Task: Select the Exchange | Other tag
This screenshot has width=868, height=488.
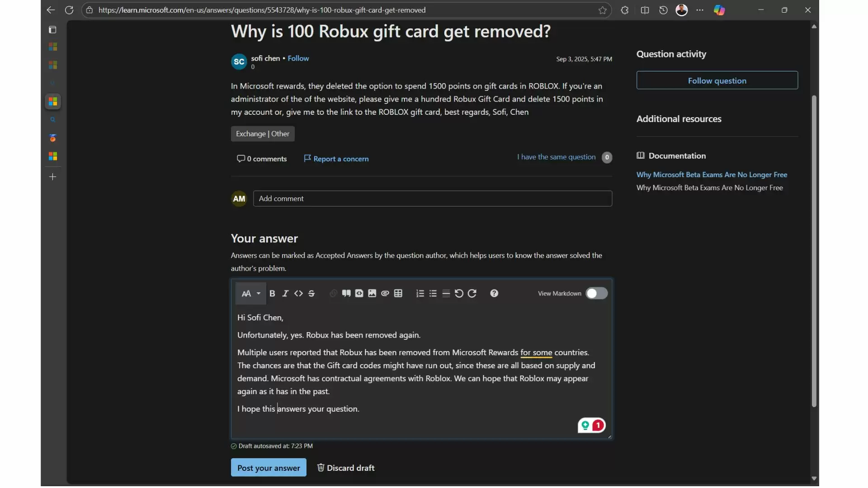Action: [x=263, y=134]
